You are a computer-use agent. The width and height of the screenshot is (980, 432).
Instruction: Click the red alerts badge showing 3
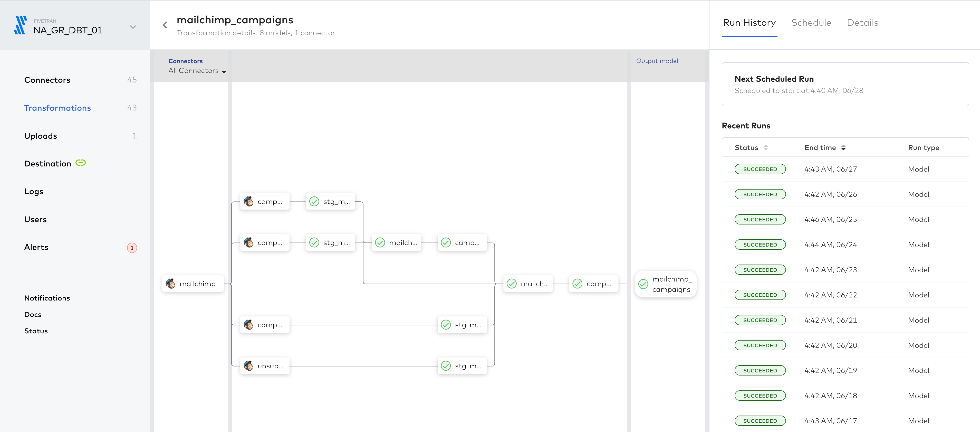tap(132, 248)
